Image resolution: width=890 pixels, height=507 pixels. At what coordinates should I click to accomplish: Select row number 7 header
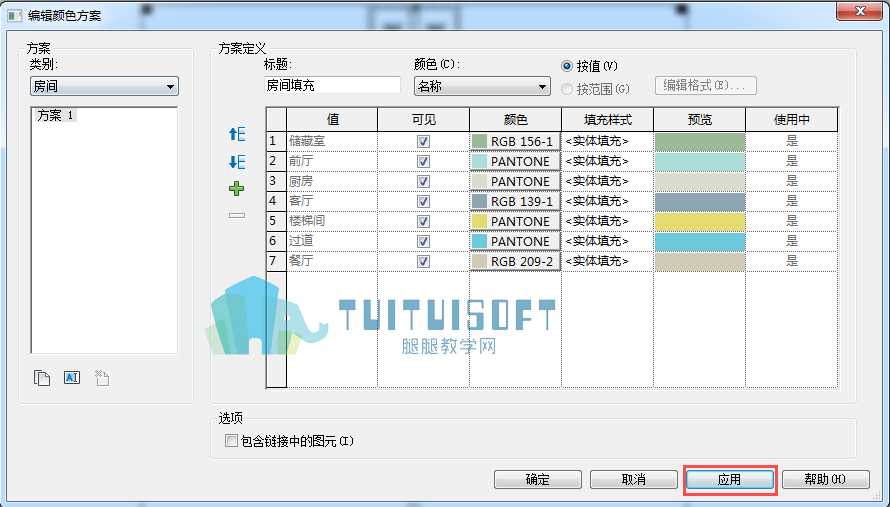[276, 261]
